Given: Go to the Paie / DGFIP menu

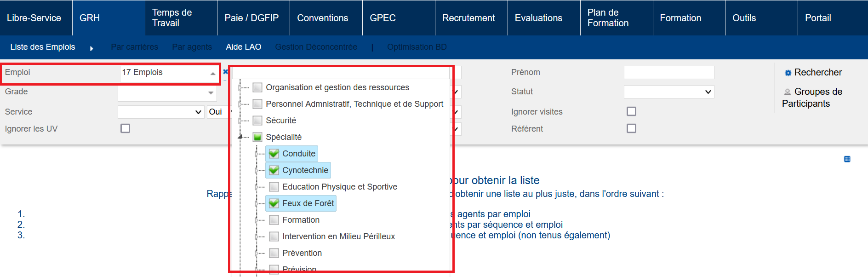Looking at the screenshot, I should coord(251,18).
